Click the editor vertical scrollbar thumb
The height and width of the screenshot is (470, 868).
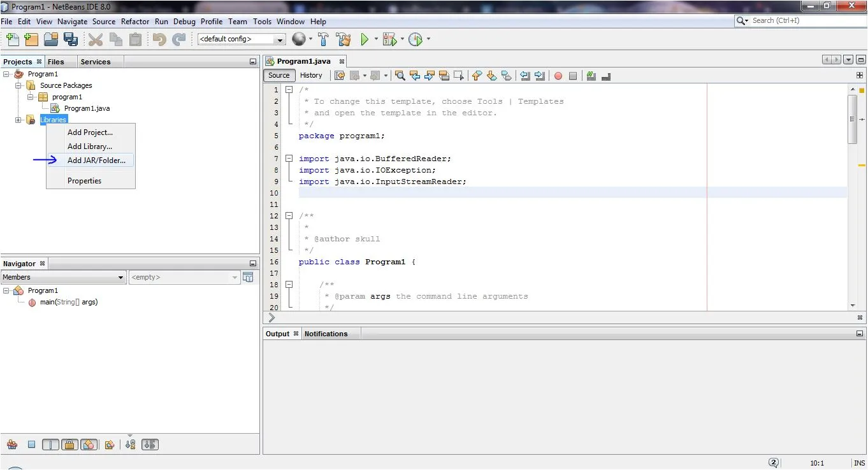[853, 118]
